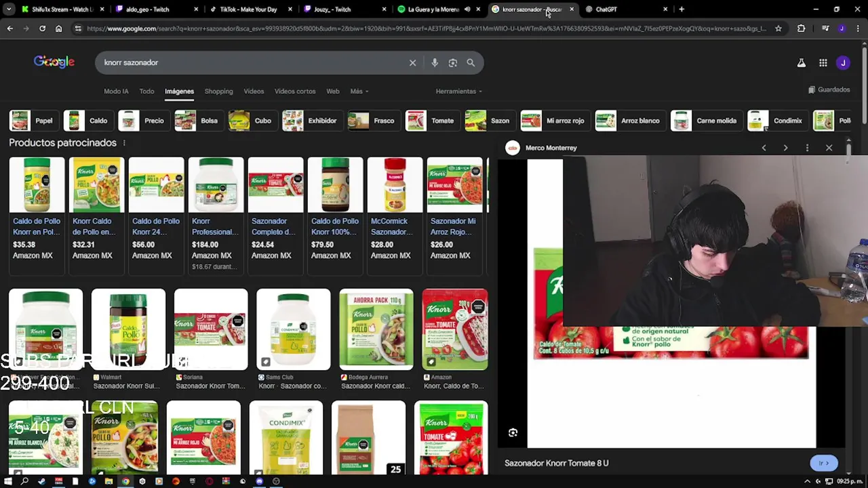The width and height of the screenshot is (868, 488).
Task: Open Google Lens image search
Action: click(452, 62)
